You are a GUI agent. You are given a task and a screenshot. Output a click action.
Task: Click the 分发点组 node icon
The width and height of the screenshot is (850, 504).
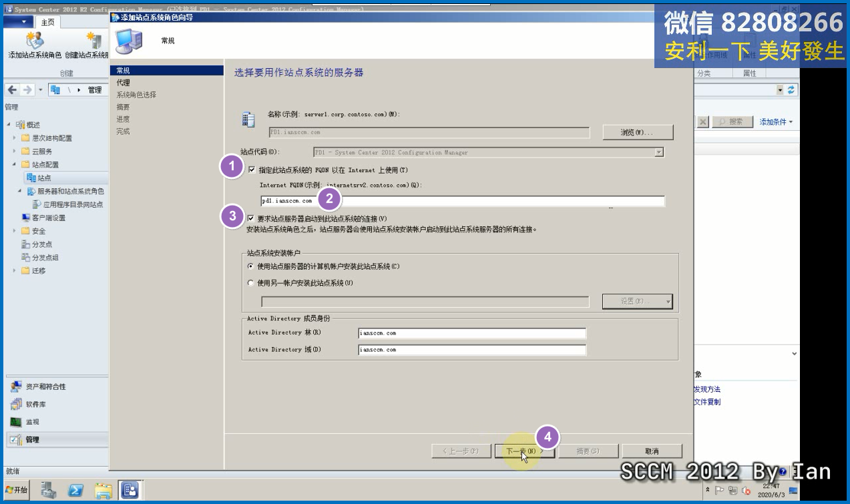pyautogui.click(x=25, y=258)
